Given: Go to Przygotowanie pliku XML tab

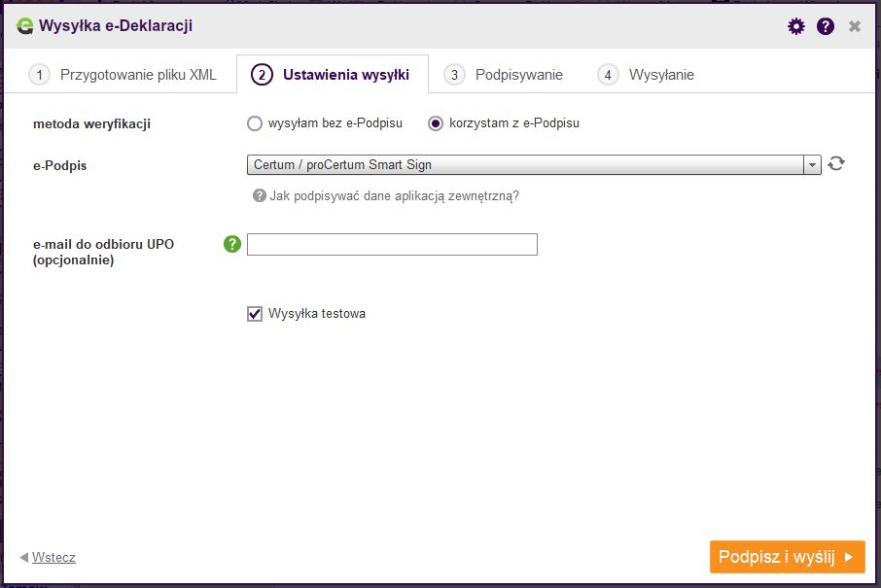Looking at the screenshot, I should click(123, 75).
